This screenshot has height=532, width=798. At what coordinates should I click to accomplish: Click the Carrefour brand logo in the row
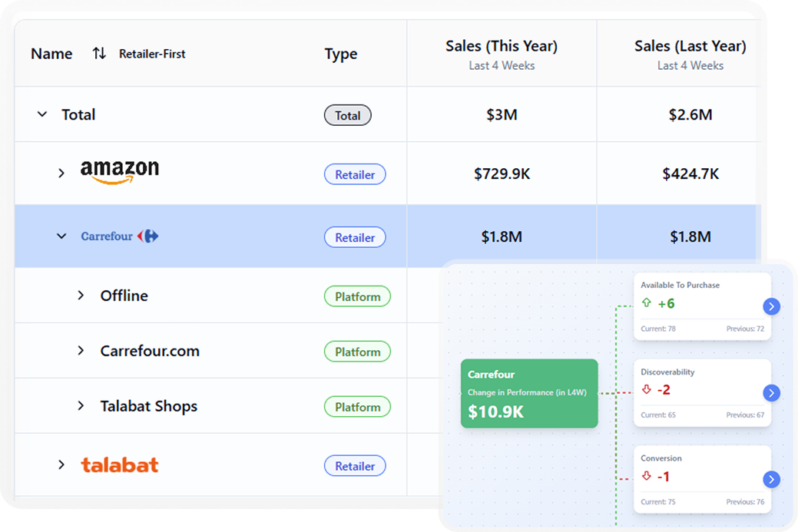[x=118, y=236]
